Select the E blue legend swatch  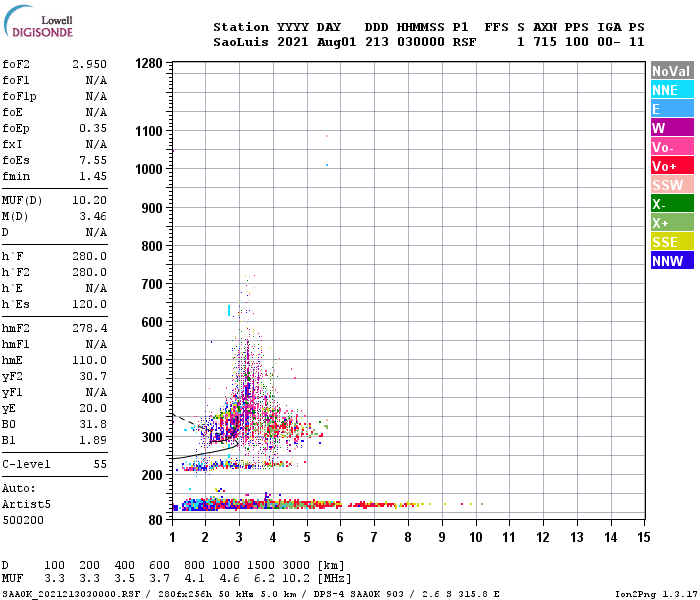point(672,109)
